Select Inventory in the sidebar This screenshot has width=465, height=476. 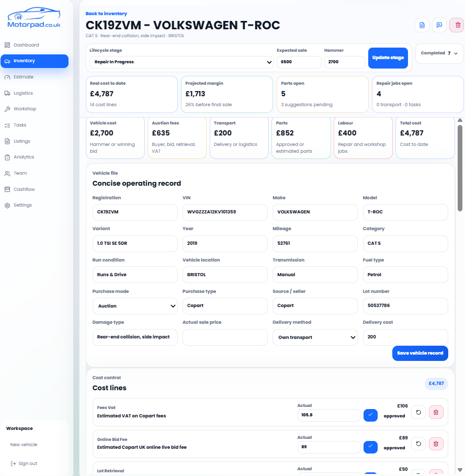point(35,61)
